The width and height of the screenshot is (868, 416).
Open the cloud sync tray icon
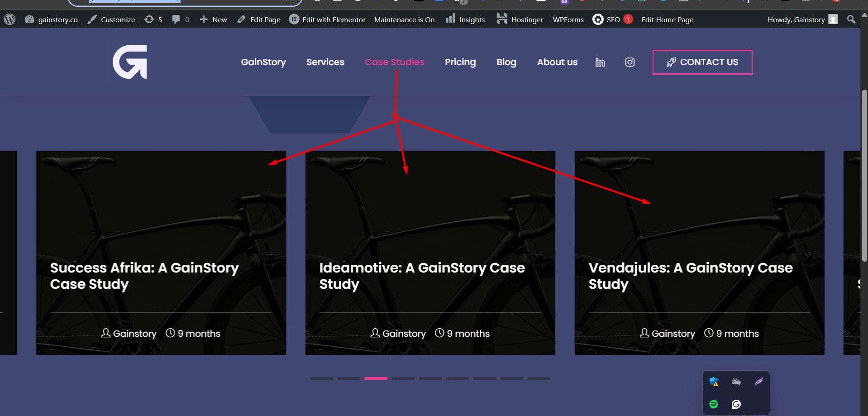tap(736, 382)
